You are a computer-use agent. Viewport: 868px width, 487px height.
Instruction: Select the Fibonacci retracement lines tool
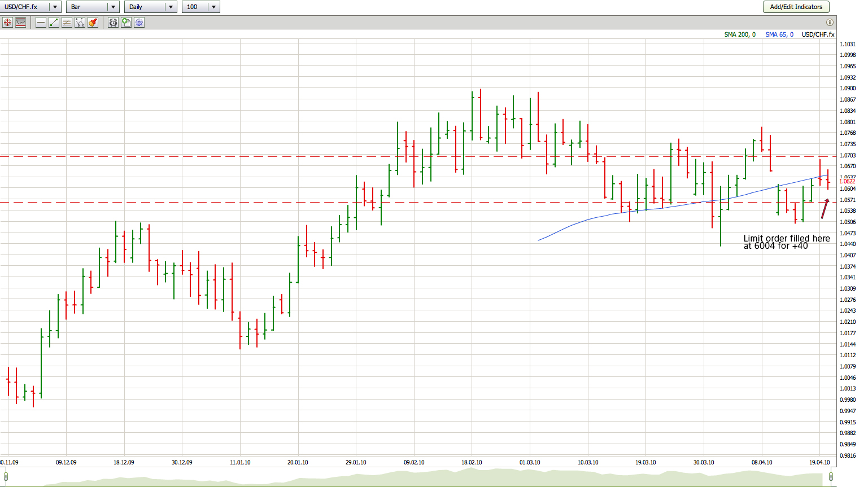pos(67,23)
